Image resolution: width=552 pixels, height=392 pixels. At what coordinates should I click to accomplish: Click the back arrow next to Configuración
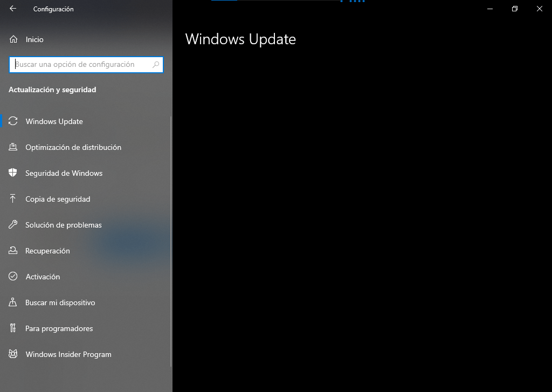(13, 9)
